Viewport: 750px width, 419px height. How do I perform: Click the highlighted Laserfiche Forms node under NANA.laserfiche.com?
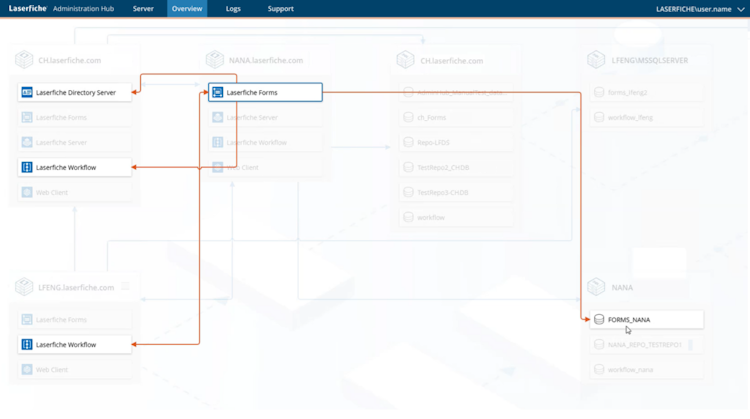click(265, 92)
